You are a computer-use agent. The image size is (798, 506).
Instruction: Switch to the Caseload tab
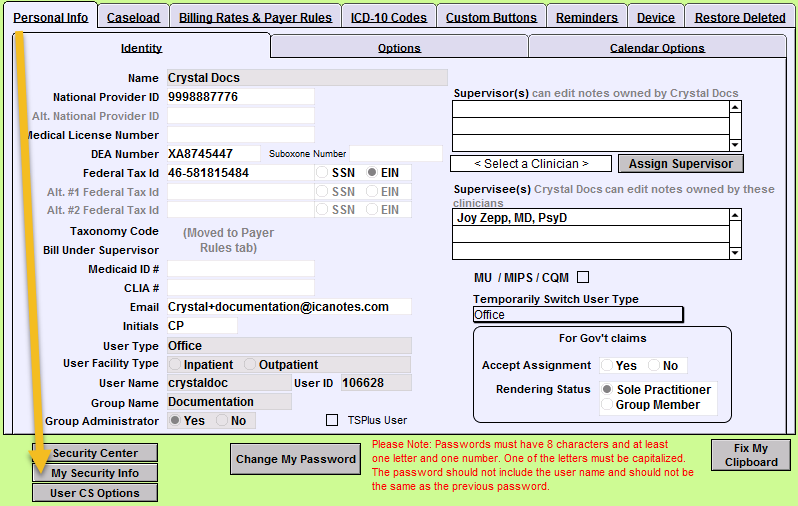[x=132, y=17]
